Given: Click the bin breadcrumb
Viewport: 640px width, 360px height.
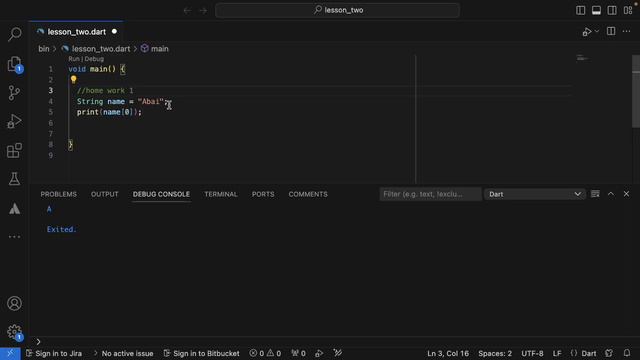Looking at the screenshot, I should [x=44, y=49].
